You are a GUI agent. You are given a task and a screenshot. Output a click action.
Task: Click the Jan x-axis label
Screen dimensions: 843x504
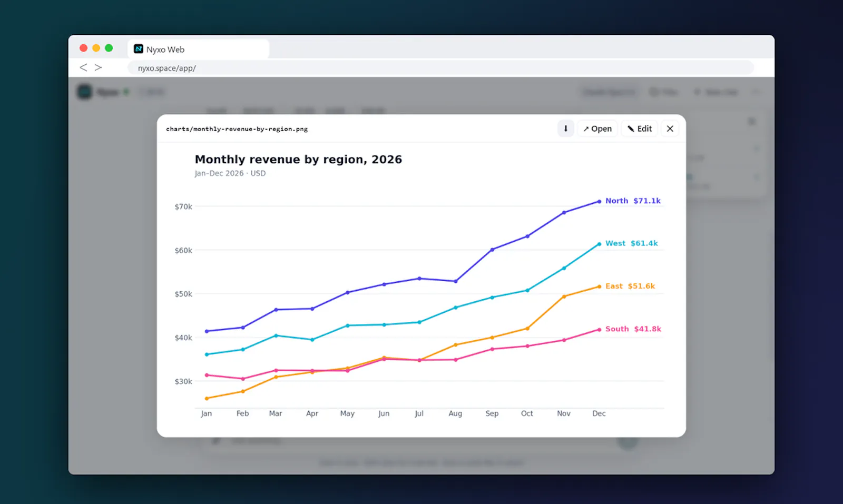click(x=207, y=413)
